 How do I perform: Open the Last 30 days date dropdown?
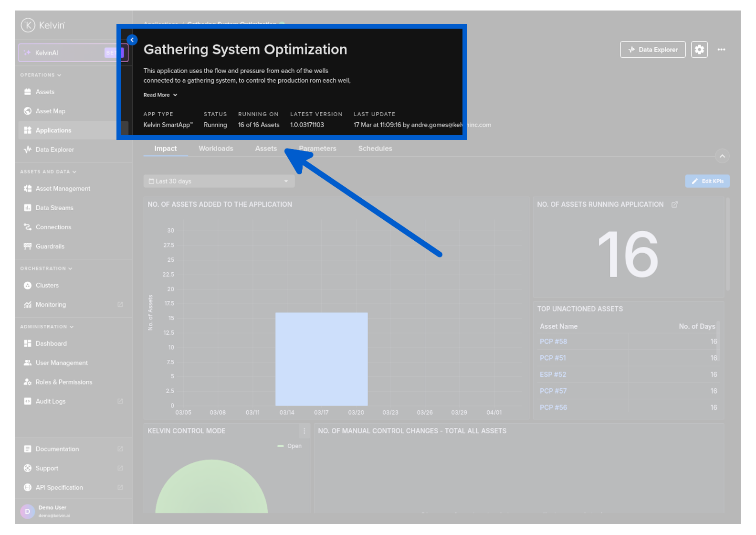(219, 182)
